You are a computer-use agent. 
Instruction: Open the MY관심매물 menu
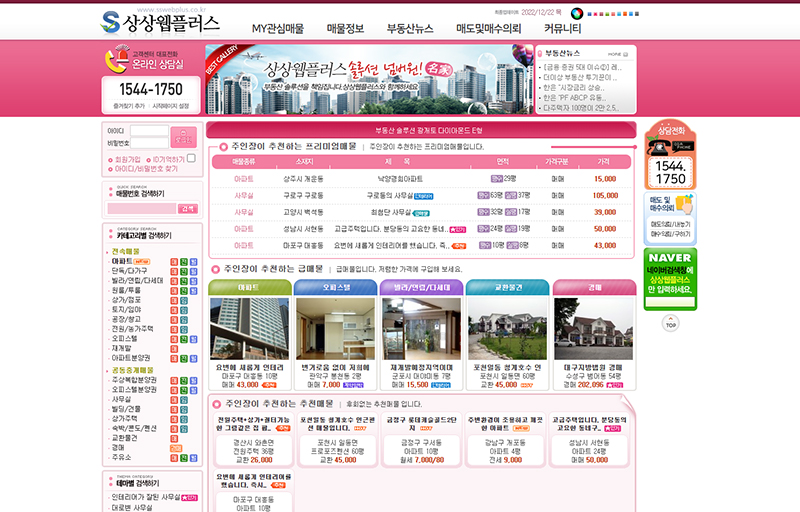pyautogui.click(x=278, y=29)
